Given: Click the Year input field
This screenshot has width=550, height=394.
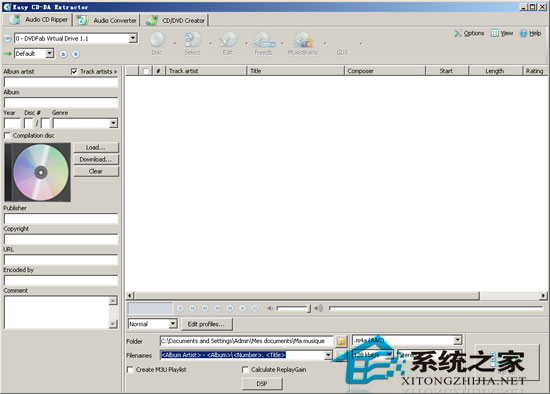Looking at the screenshot, I should coord(12,123).
